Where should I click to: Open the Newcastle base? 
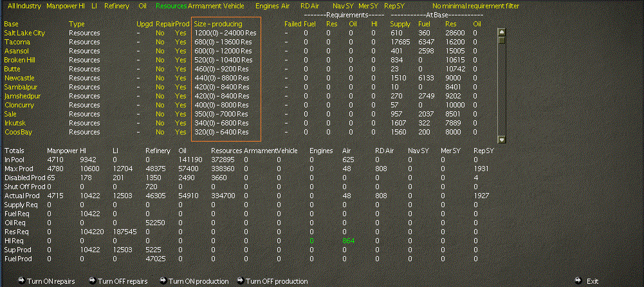[19, 78]
